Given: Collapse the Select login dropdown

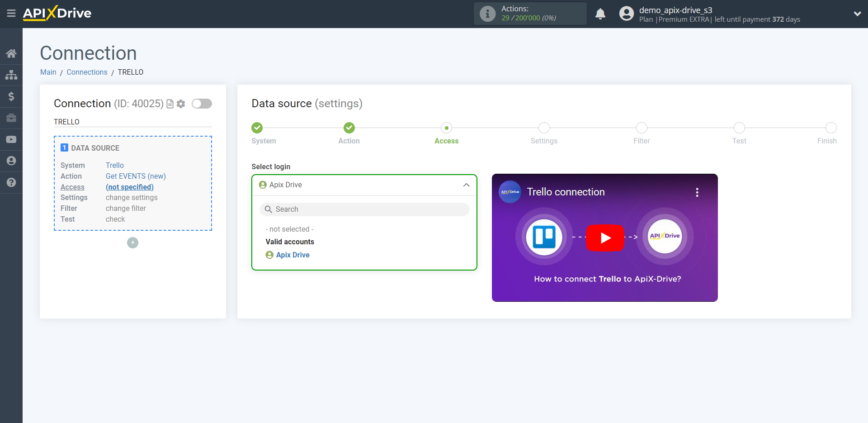Looking at the screenshot, I should coord(466,185).
